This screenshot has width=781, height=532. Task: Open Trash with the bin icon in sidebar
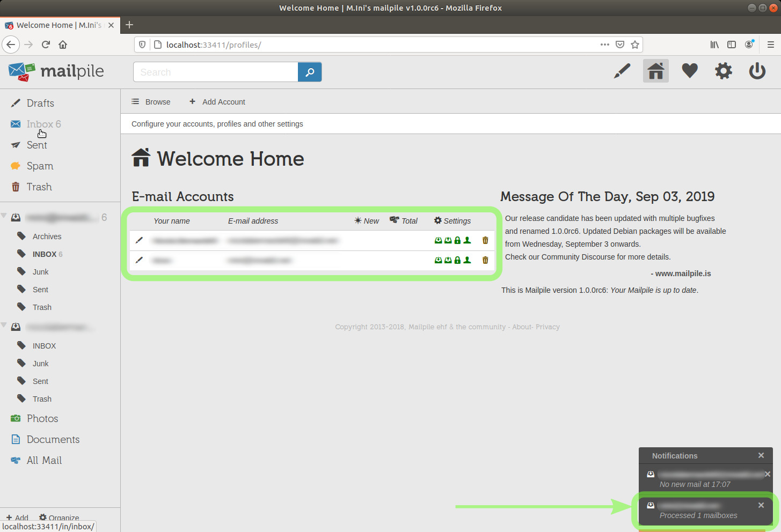point(39,187)
